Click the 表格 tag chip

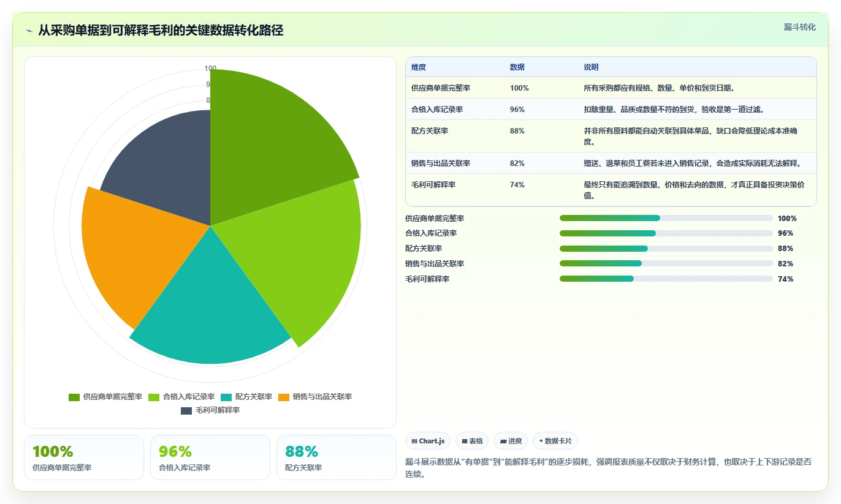tap(472, 441)
